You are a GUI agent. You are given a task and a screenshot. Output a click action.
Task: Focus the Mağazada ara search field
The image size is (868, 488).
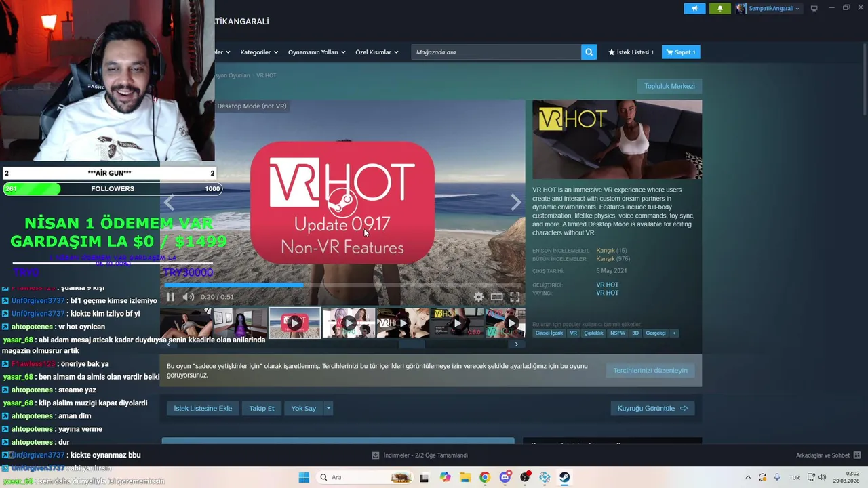496,52
